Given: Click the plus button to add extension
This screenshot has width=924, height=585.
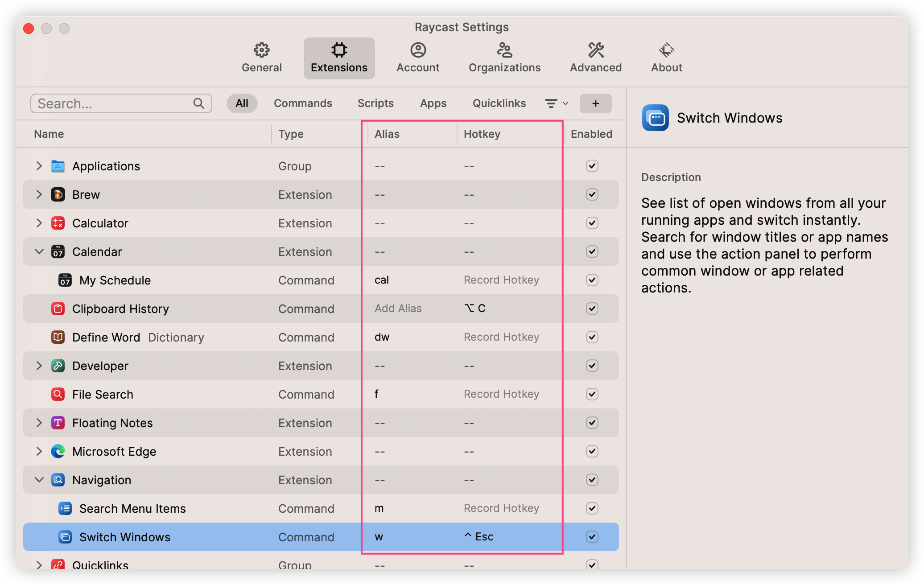Looking at the screenshot, I should (x=595, y=103).
